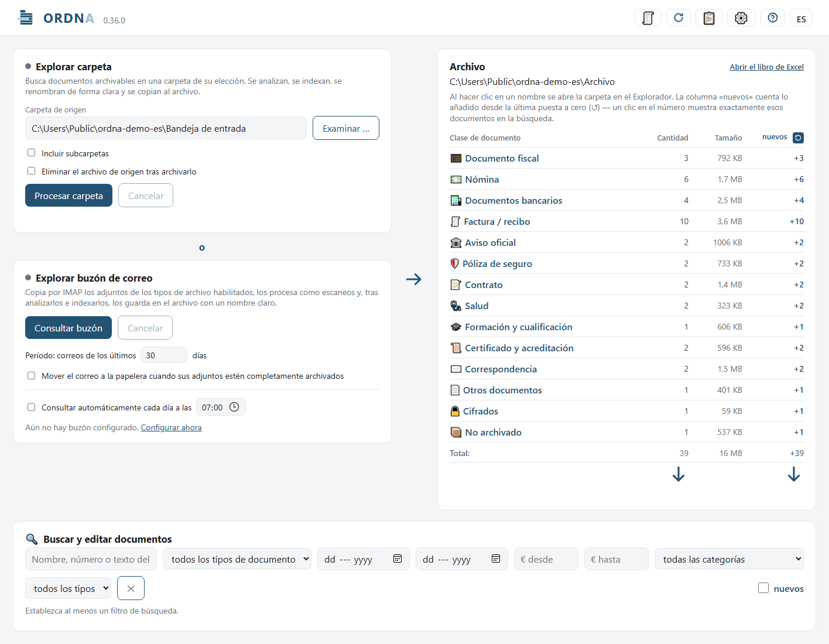829x644 pixels.
Task: Show the +39 total new documents
Action: pyautogui.click(x=797, y=453)
